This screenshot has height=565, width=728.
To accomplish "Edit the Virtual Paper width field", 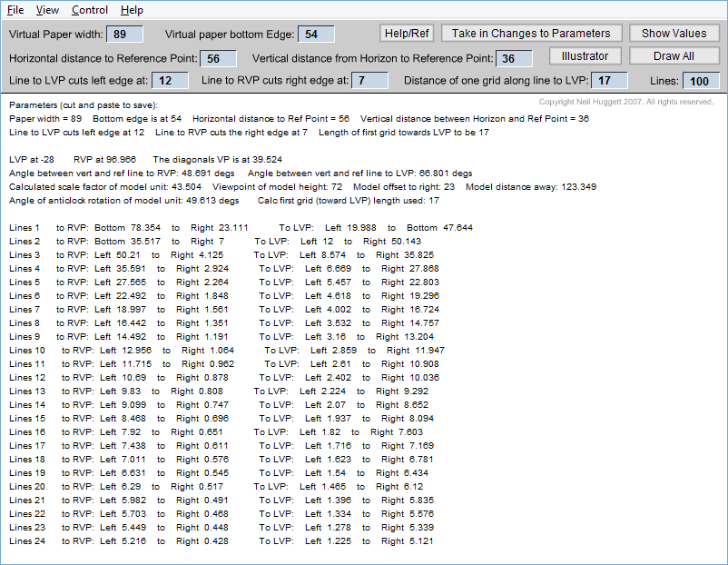I will pyautogui.click(x=125, y=34).
